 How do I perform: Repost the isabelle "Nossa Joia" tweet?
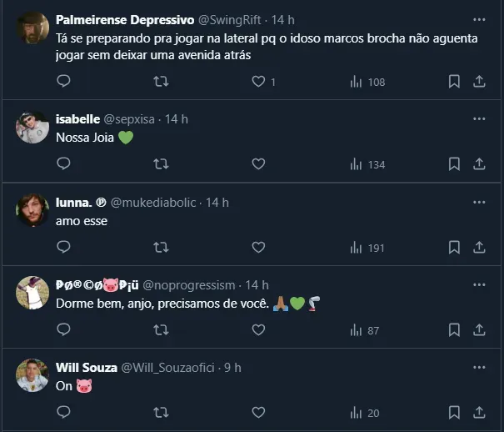point(162,164)
